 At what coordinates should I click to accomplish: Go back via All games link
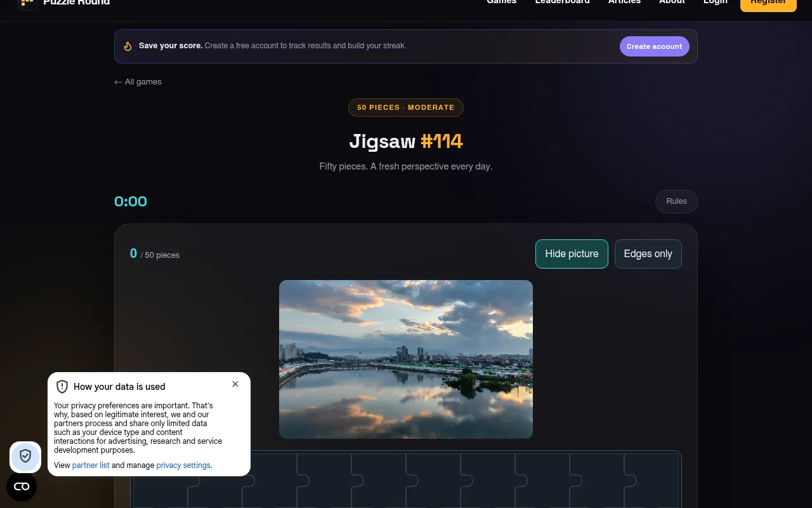pos(138,82)
